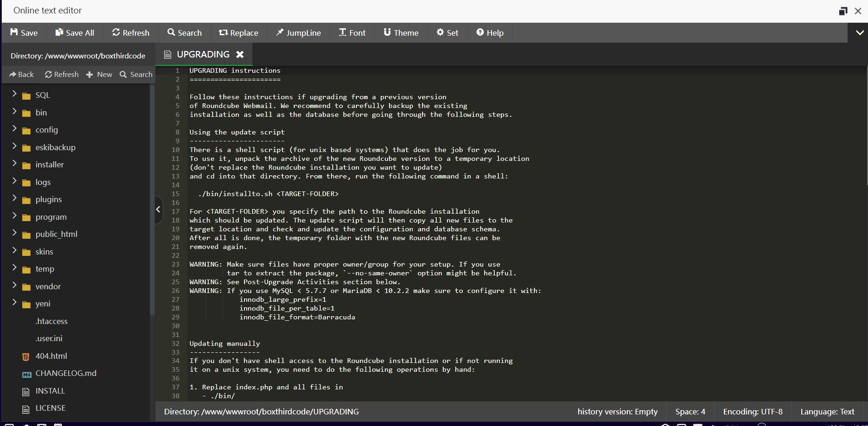Open the Replace tool

(x=238, y=33)
